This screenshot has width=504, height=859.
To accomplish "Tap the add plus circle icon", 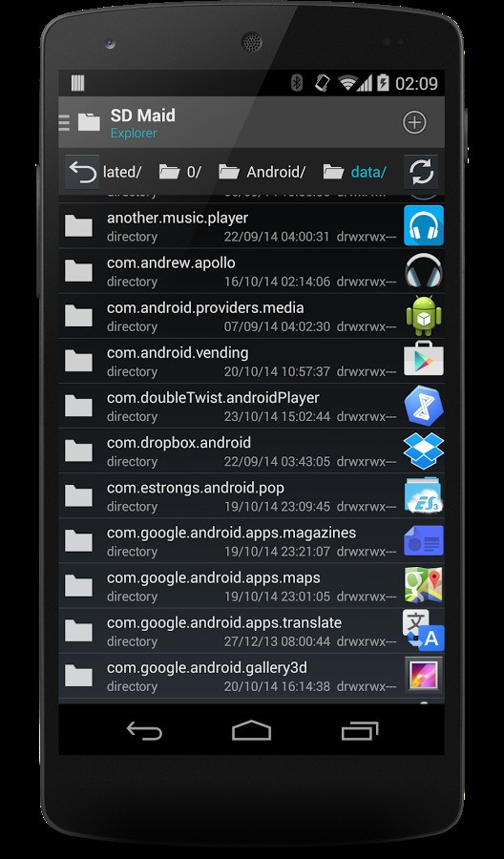I will (x=414, y=122).
